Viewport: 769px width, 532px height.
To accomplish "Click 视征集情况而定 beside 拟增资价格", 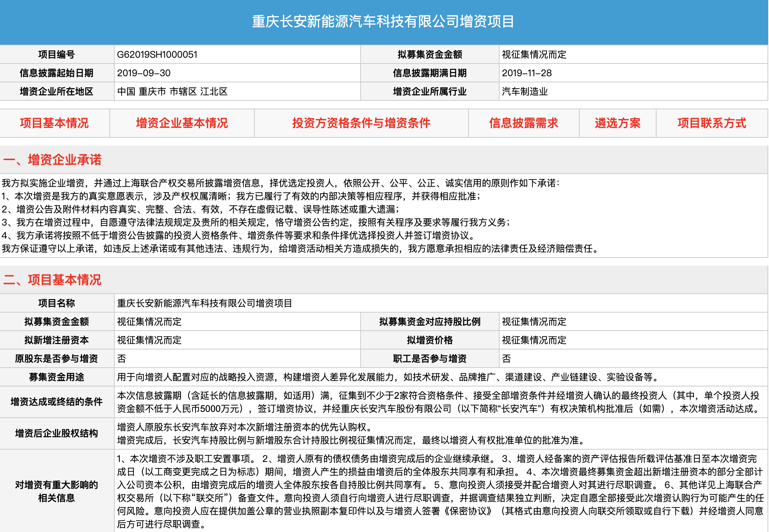I will click(x=534, y=340).
